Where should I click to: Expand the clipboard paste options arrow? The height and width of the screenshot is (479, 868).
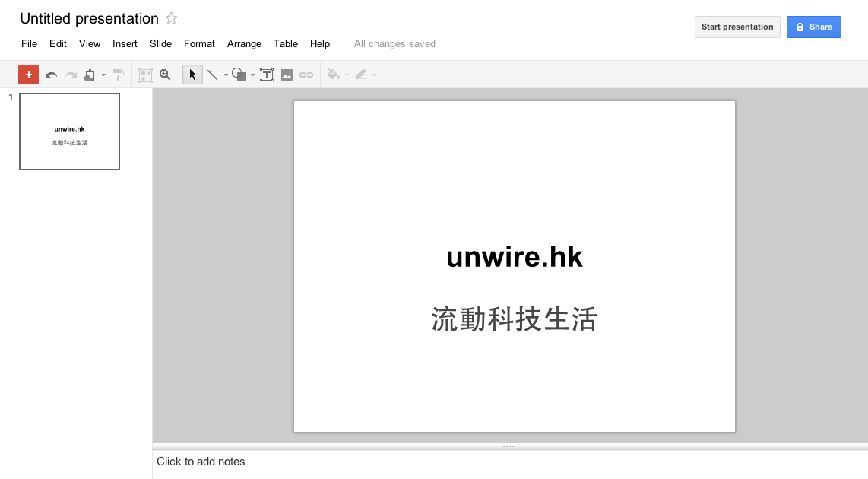[103, 75]
